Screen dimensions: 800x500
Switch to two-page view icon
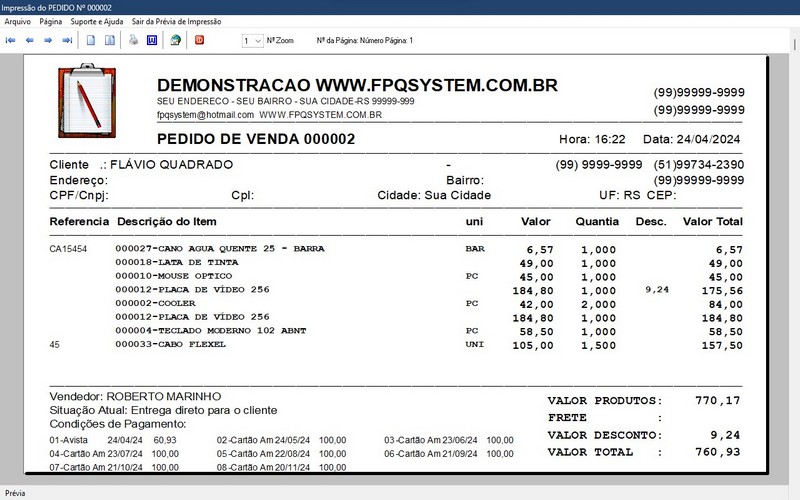[x=110, y=41]
